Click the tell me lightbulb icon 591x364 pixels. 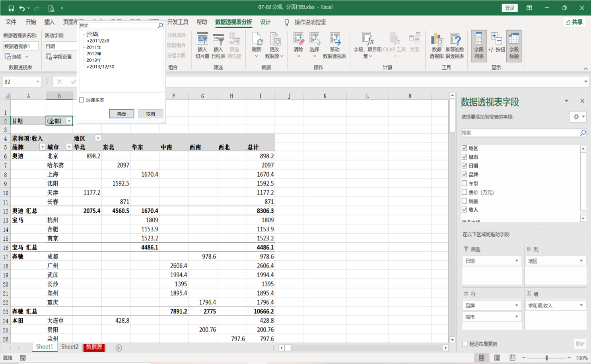pyautogui.click(x=287, y=23)
